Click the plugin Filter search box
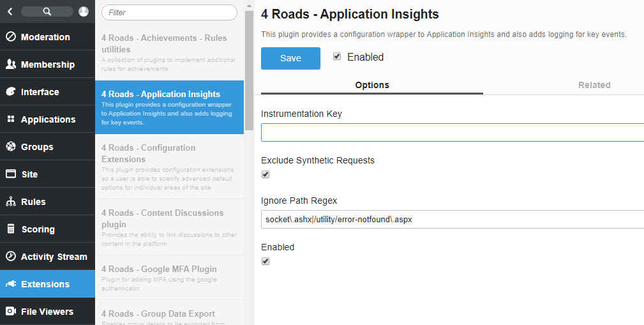The height and width of the screenshot is (325, 644). [169, 12]
